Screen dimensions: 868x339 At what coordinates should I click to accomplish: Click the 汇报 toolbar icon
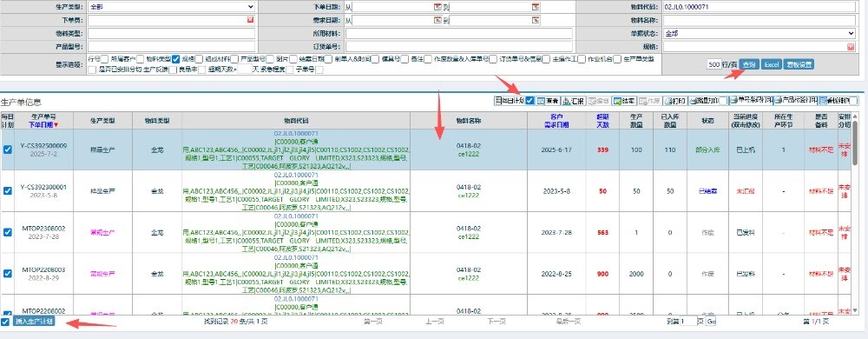point(566,101)
